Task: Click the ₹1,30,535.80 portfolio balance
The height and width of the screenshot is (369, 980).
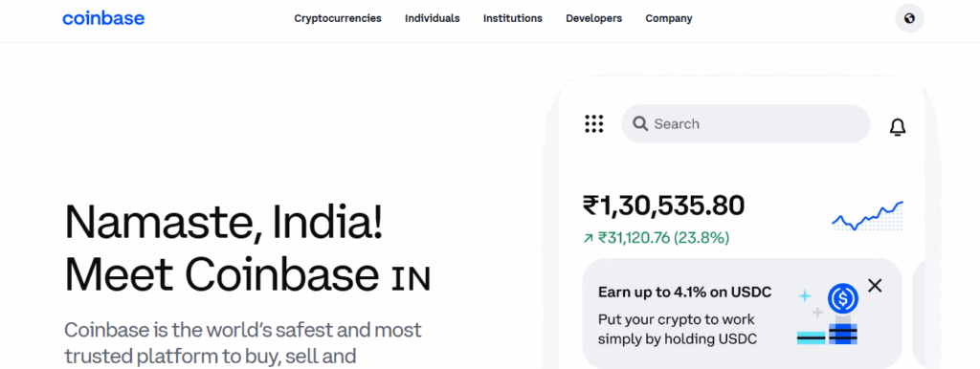Action: pyautogui.click(x=664, y=206)
